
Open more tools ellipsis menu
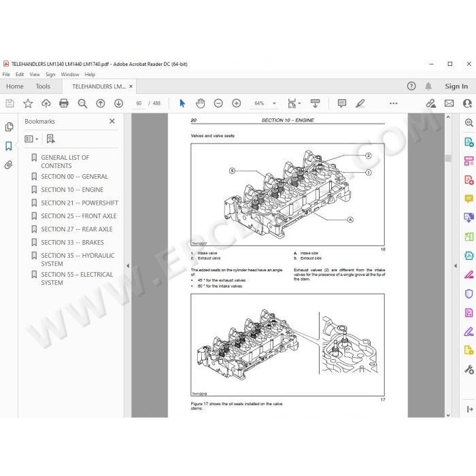(x=394, y=103)
